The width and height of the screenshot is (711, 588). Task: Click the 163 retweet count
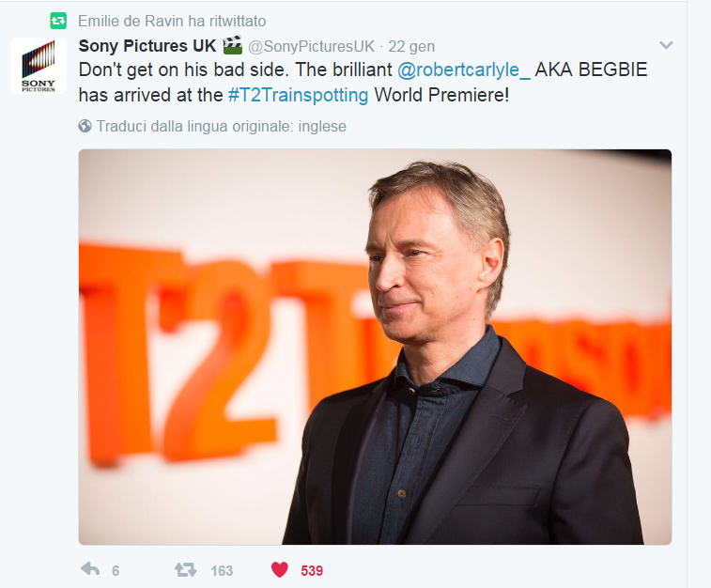coord(222,570)
